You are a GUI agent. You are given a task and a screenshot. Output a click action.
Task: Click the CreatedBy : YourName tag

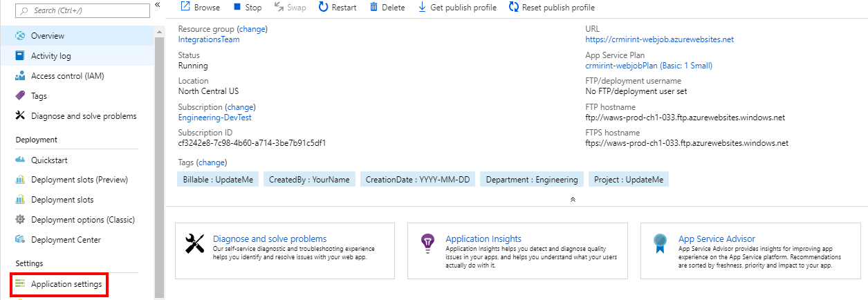(x=309, y=180)
